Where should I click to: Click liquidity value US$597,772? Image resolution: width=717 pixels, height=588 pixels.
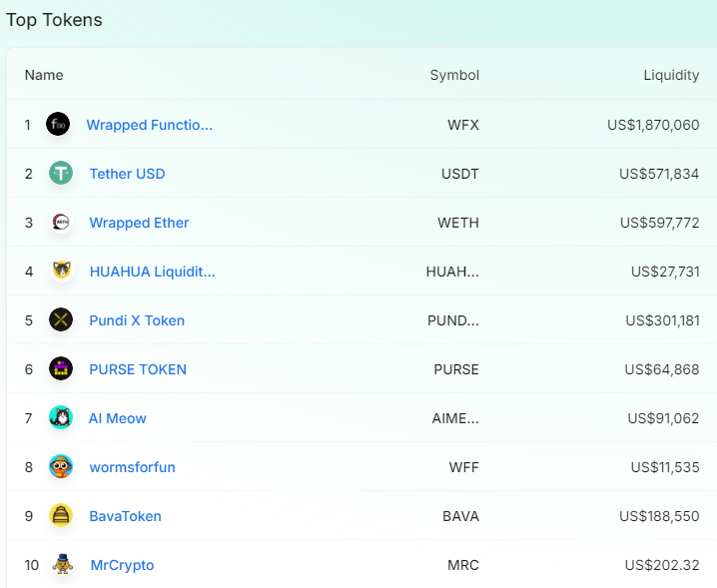[660, 223]
